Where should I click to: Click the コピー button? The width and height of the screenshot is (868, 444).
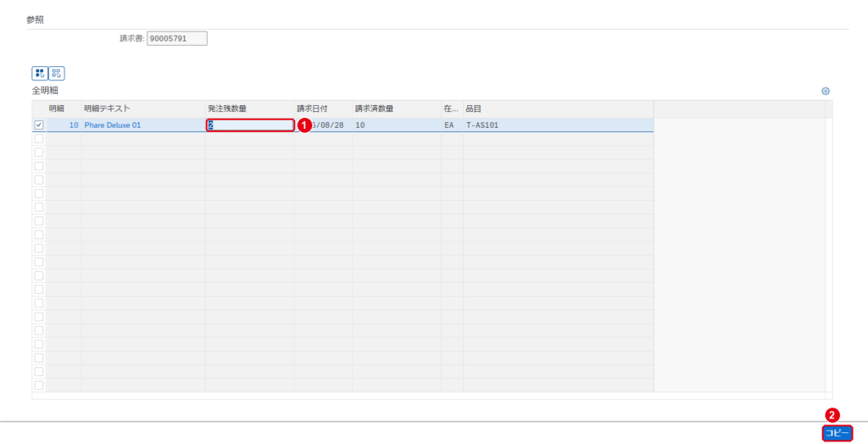(x=837, y=433)
